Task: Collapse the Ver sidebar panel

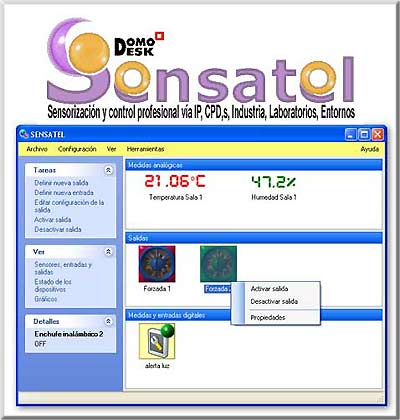Action: pos(108,252)
